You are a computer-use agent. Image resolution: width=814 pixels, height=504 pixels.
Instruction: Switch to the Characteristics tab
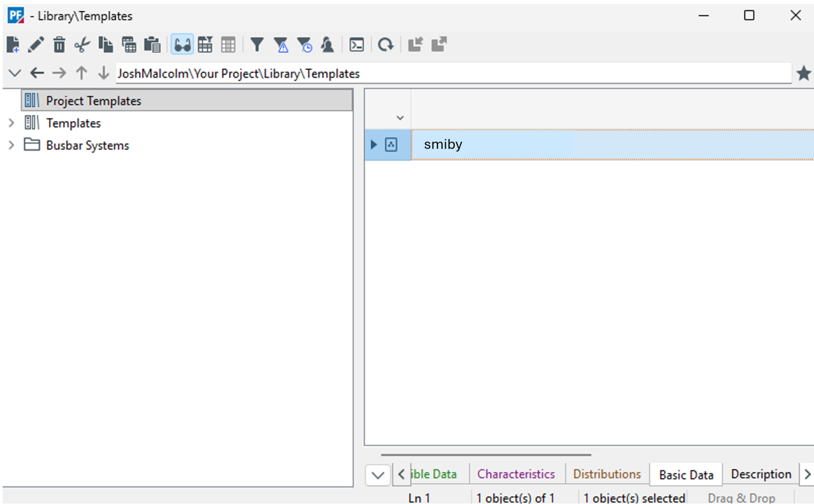point(516,474)
